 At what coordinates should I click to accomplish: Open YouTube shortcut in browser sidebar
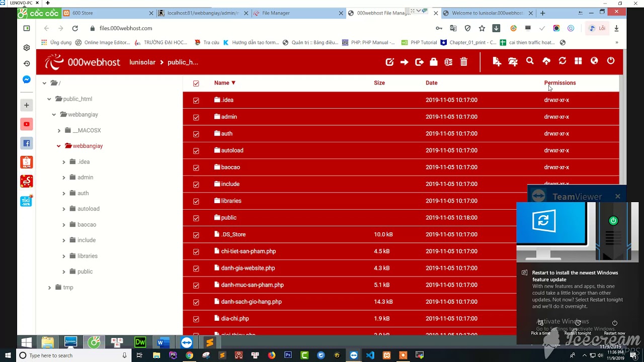(27, 124)
